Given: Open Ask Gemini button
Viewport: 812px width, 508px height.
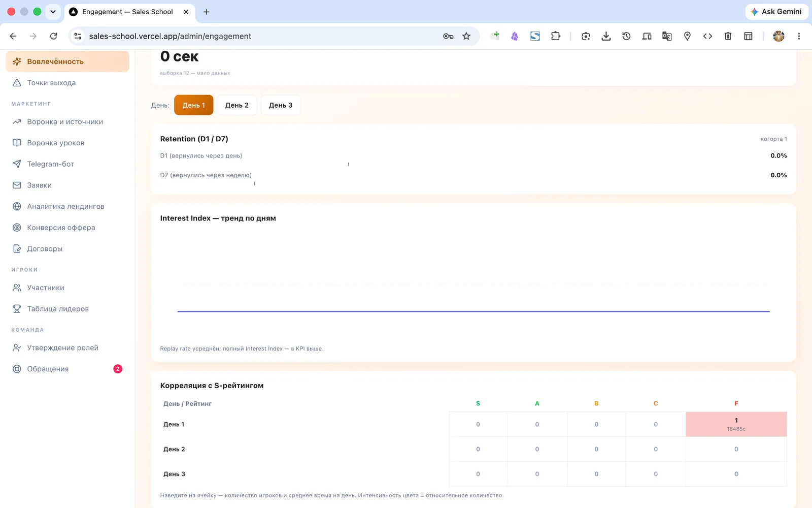Looking at the screenshot, I should (x=776, y=12).
